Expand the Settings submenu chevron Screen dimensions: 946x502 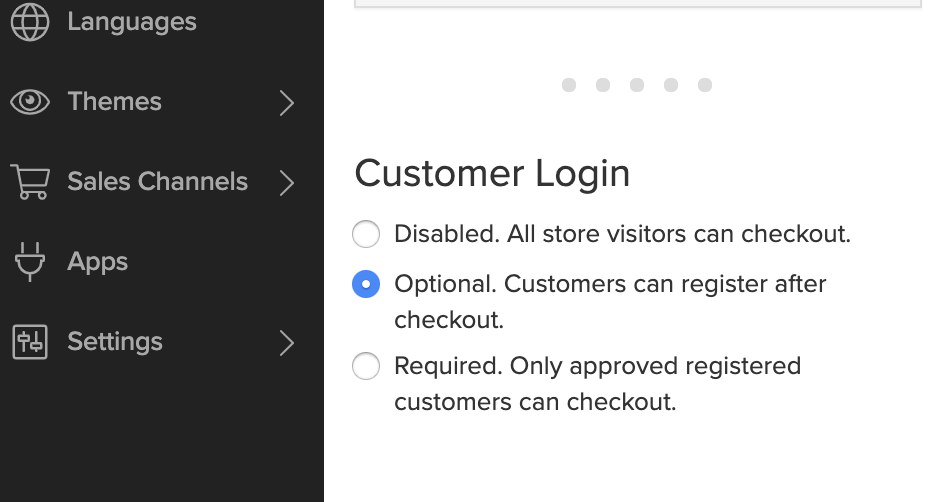point(287,343)
